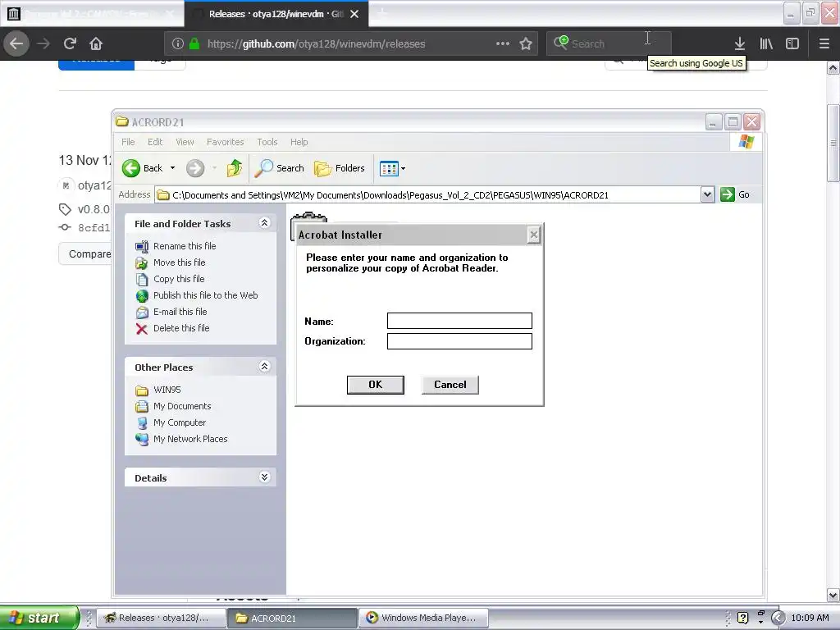Toggle the Folders pane button
The width and height of the screenshot is (840, 630).
click(339, 168)
